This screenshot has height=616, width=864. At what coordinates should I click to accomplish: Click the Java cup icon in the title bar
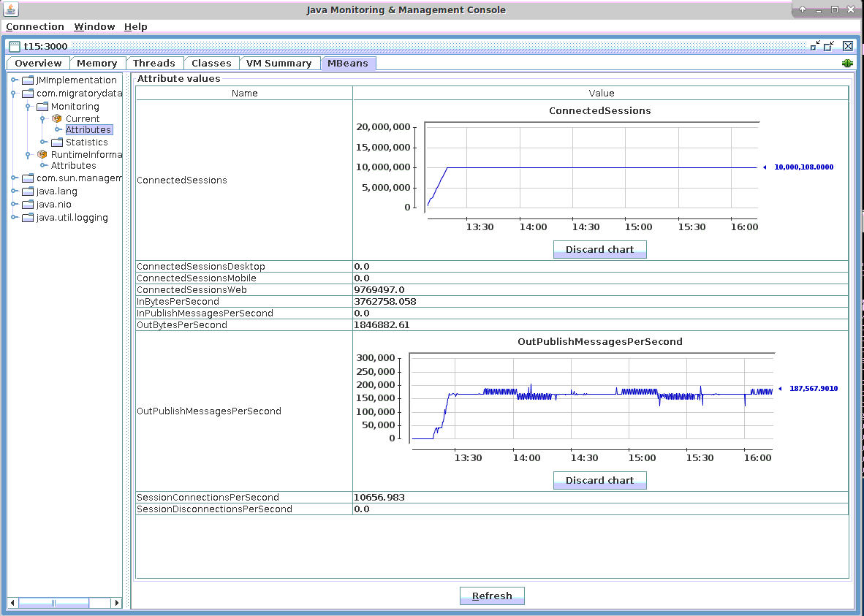[10, 9]
